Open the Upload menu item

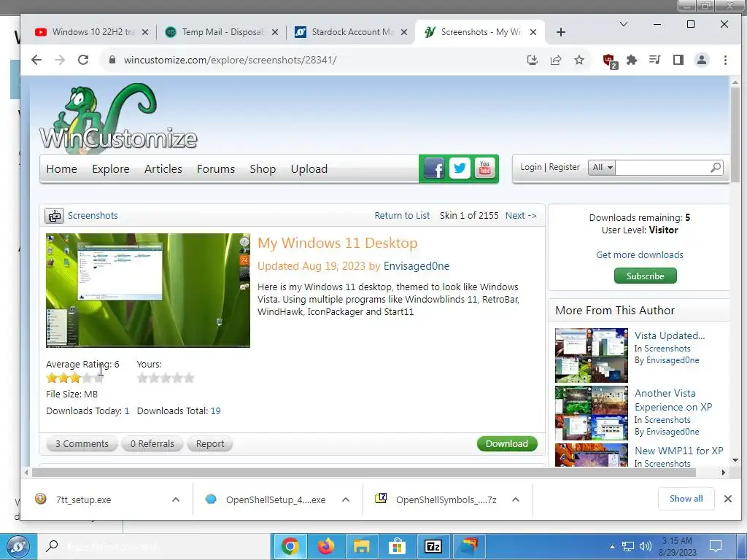[309, 169]
